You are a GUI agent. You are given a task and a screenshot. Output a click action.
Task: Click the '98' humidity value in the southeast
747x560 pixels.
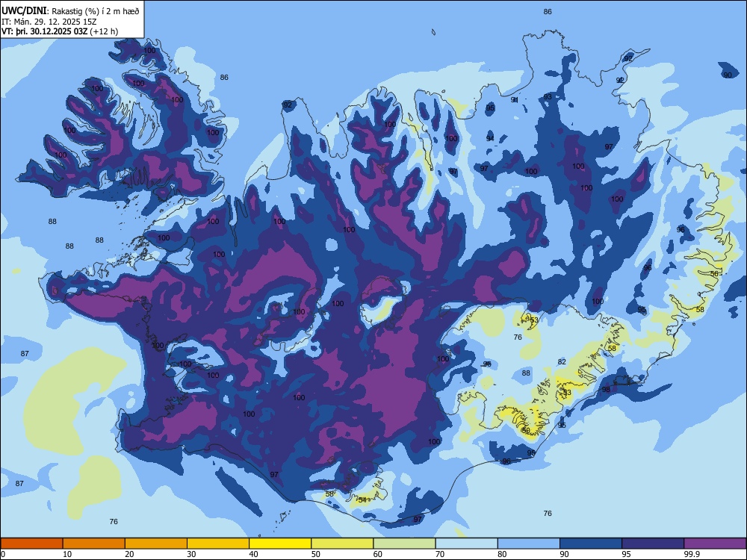[x=606, y=390]
